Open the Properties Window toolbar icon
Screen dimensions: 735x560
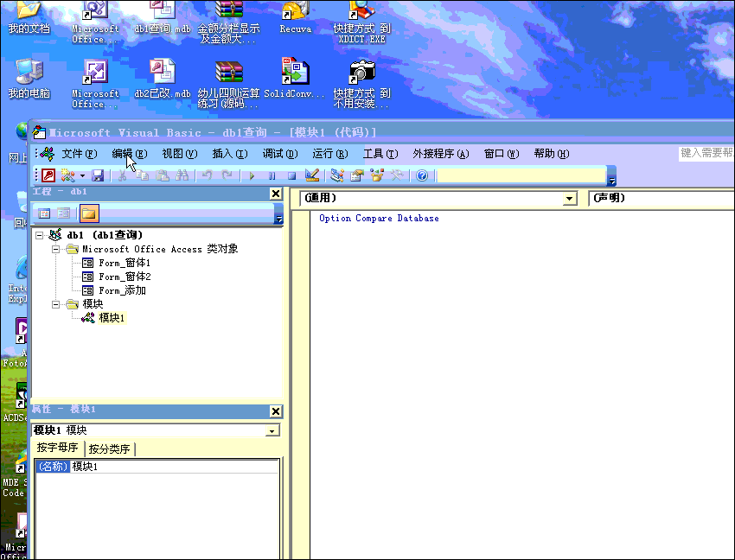coord(357,175)
